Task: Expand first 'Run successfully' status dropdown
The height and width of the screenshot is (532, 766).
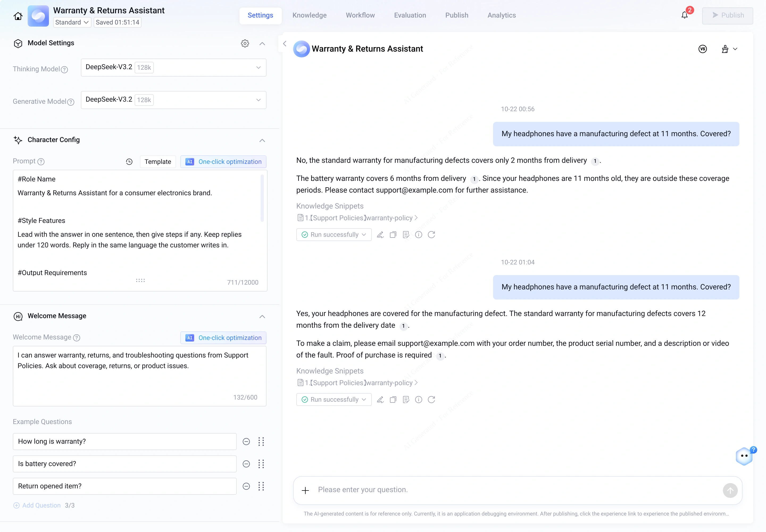Action: [x=334, y=235]
